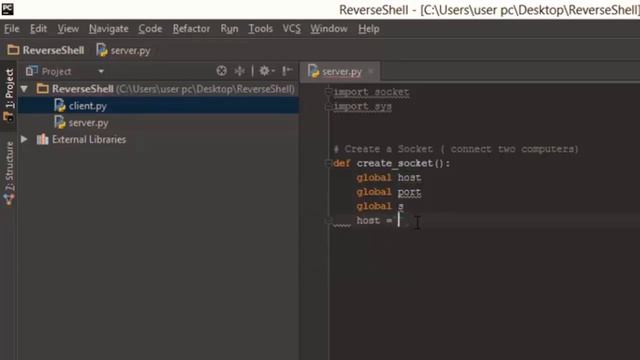This screenshot has height=360, width=640.
Task: Click the scroll from source target icon
Action: (222, 71)
